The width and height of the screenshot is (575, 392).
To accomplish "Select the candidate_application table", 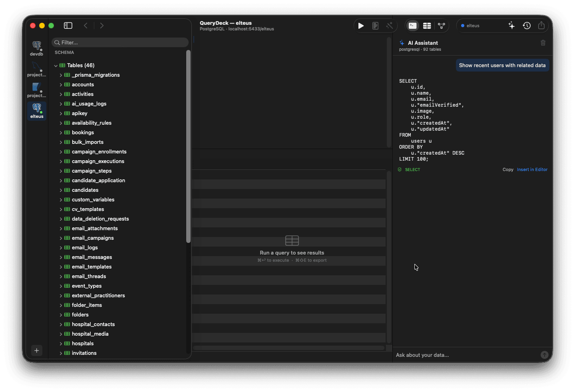I will pos(98,181).
